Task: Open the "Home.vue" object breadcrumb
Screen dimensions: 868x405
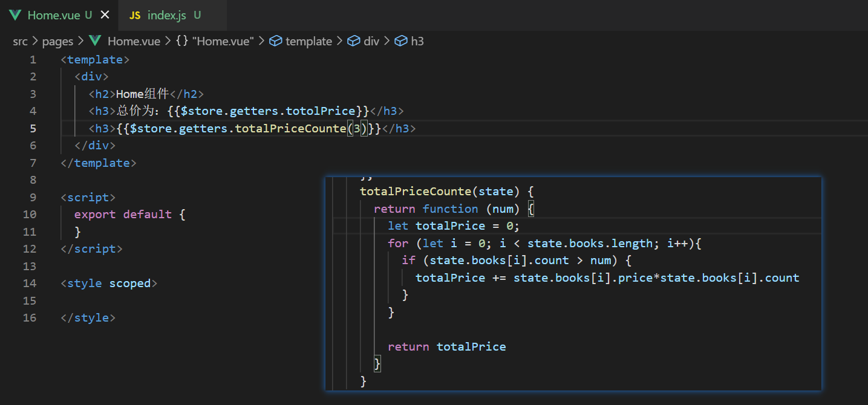Action: click(x=222, y=41)
